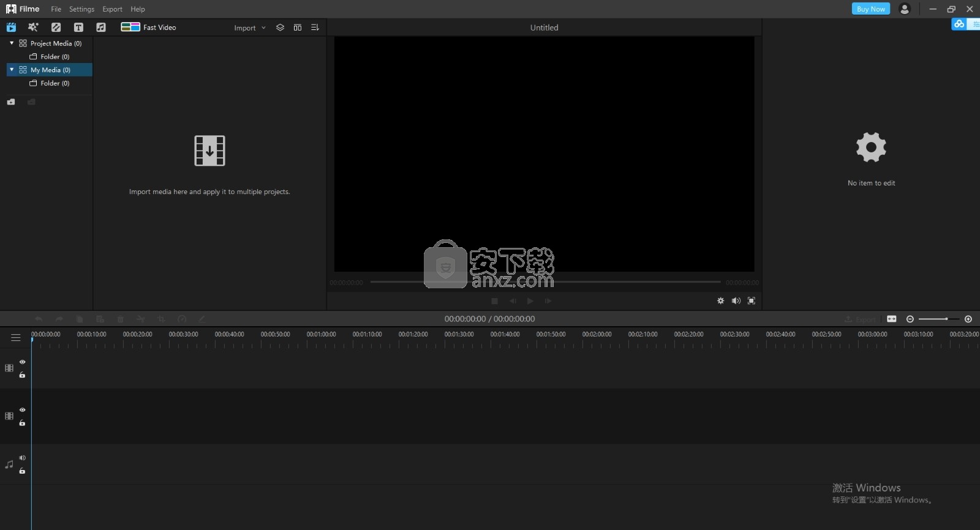The width and height of the screenshot is (980, 530).
Task: Click the Paste icon in timeline toolbar
Action: 100,319
